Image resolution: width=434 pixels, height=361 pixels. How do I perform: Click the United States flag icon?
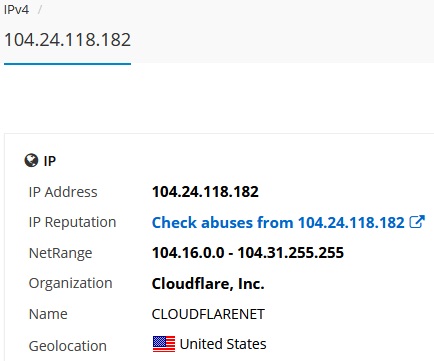point(164,344)
